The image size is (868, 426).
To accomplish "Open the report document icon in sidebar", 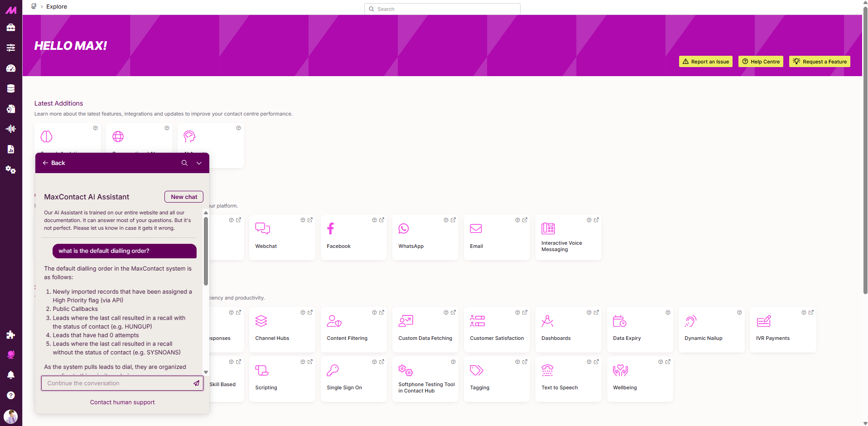I will coord(11,149).
